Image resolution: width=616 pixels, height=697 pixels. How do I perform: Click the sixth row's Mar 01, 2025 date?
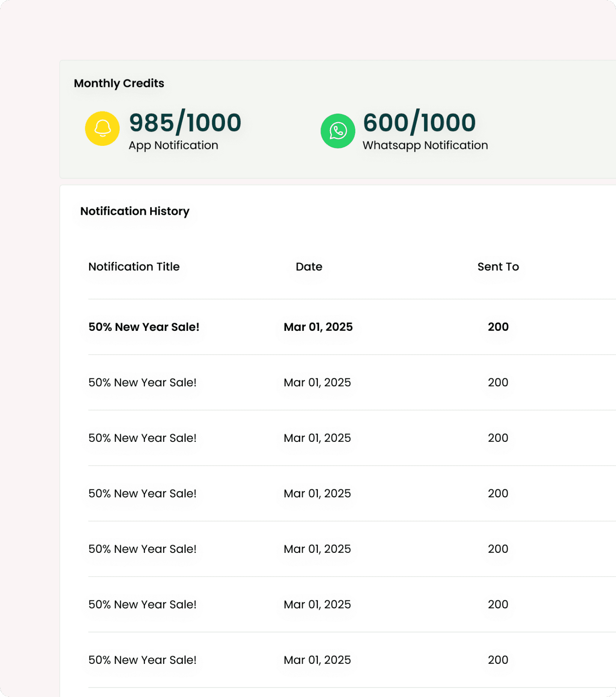[x=317, y=604]
